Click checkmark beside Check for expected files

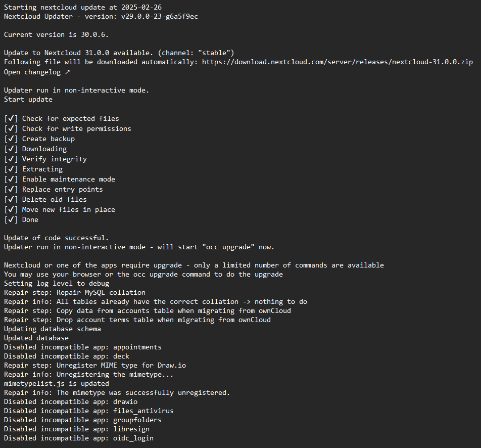(x=11, y=118)
